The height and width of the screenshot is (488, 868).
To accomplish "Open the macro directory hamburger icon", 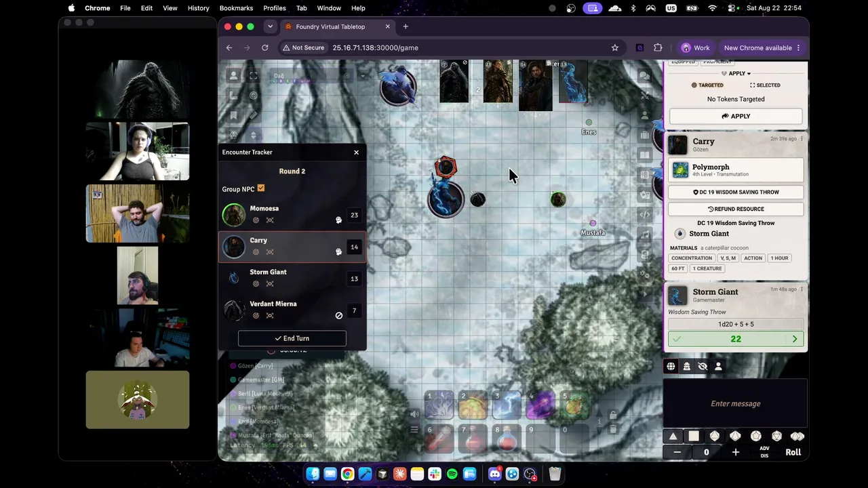I will pos(414,429).
